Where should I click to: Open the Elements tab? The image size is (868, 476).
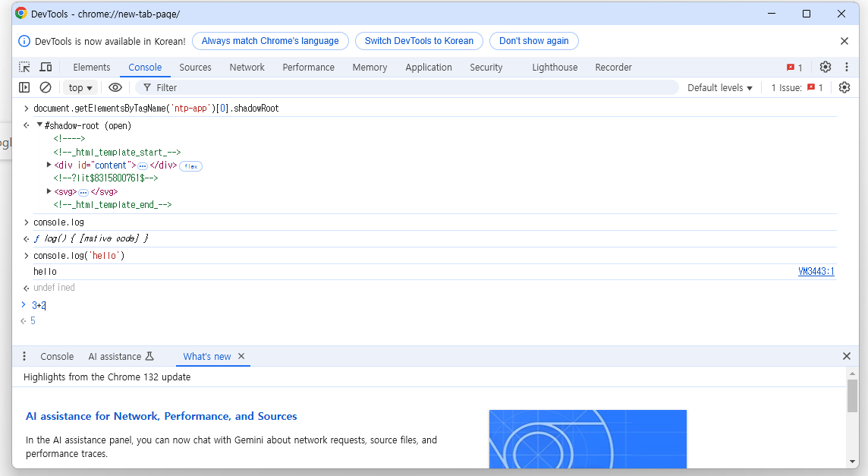tap(91, 67)
